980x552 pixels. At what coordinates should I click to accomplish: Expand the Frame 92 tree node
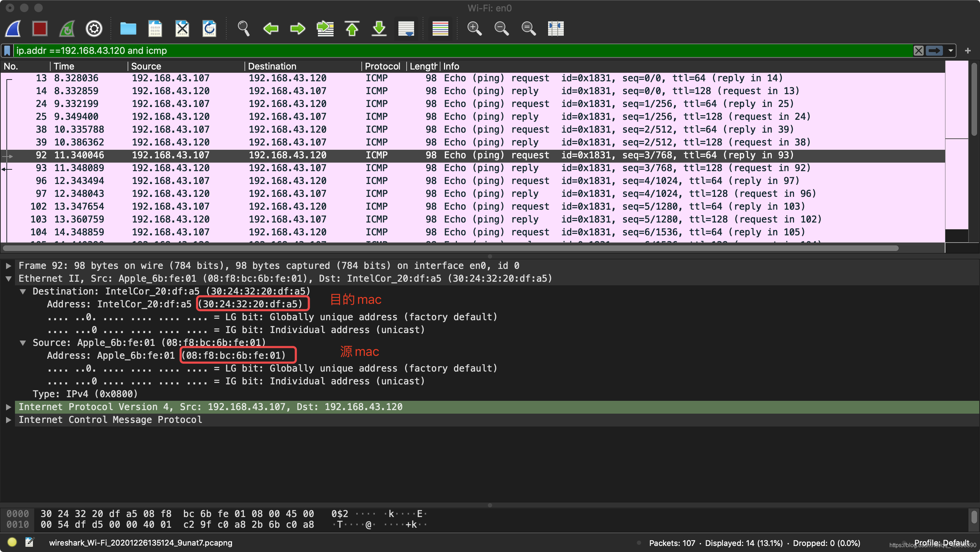tap(8, 266)
